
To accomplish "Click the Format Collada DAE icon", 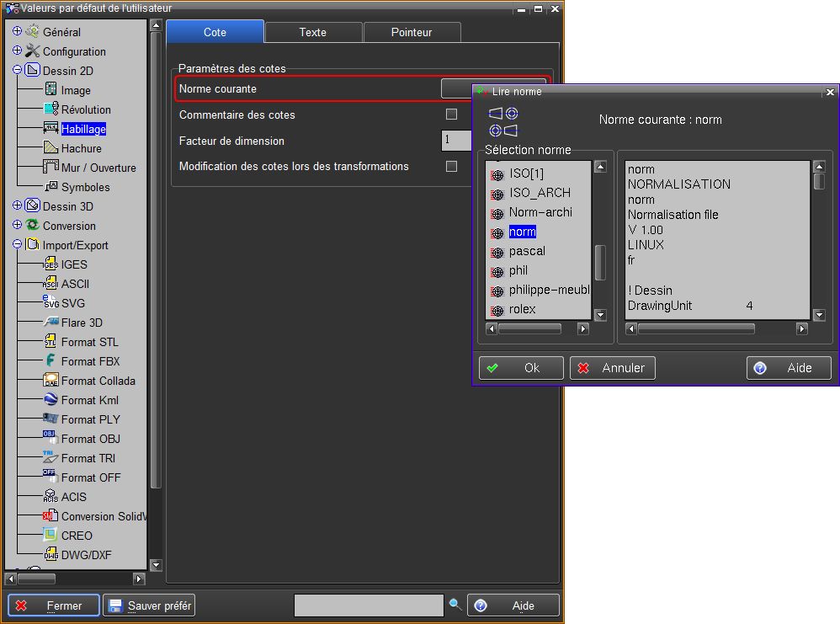I will pos(51,381).
